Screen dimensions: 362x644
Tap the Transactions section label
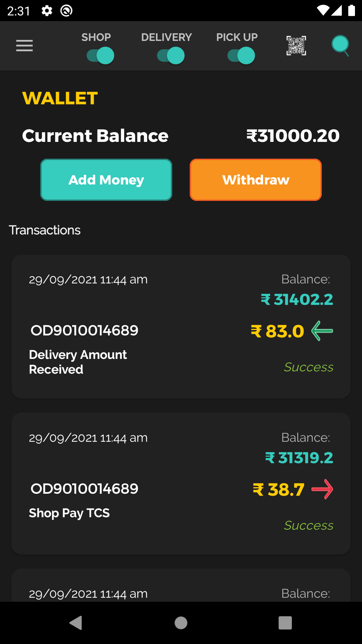[45, 230]
